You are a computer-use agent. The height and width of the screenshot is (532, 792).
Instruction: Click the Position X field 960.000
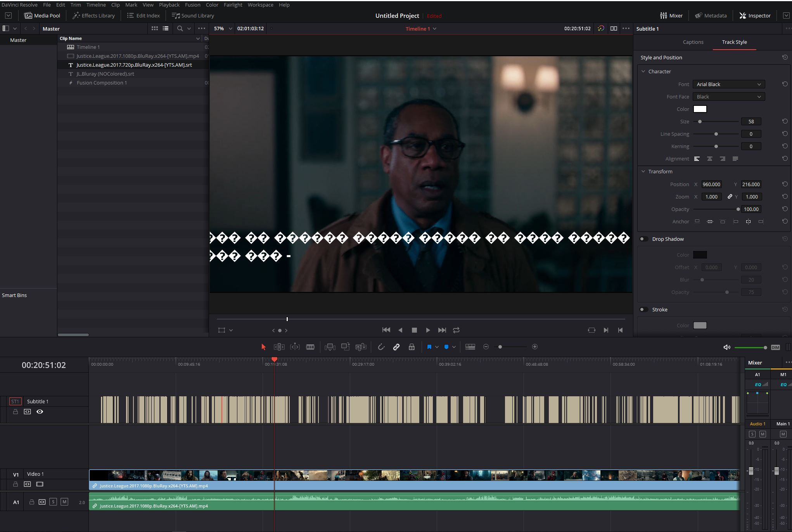click(711, 184)
